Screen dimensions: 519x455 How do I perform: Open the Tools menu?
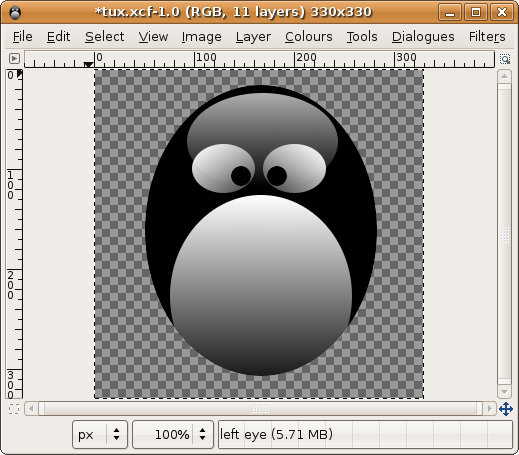pos(362,37)
